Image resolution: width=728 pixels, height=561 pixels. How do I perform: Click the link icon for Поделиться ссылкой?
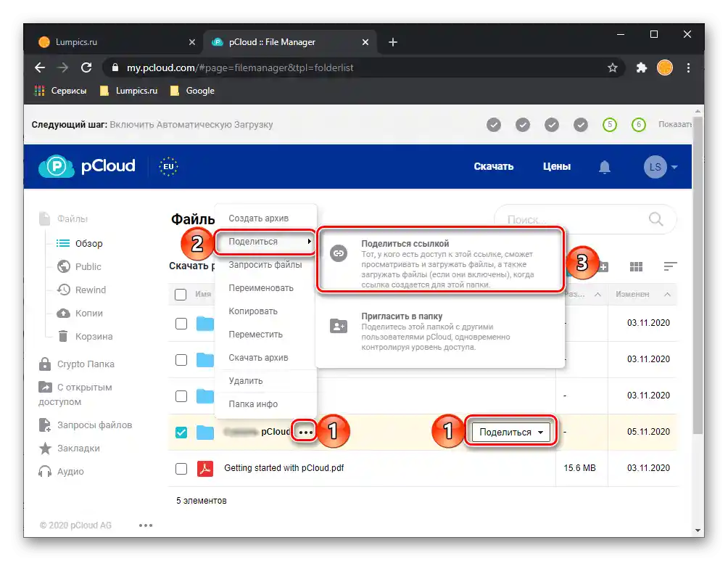pos(339,253)
